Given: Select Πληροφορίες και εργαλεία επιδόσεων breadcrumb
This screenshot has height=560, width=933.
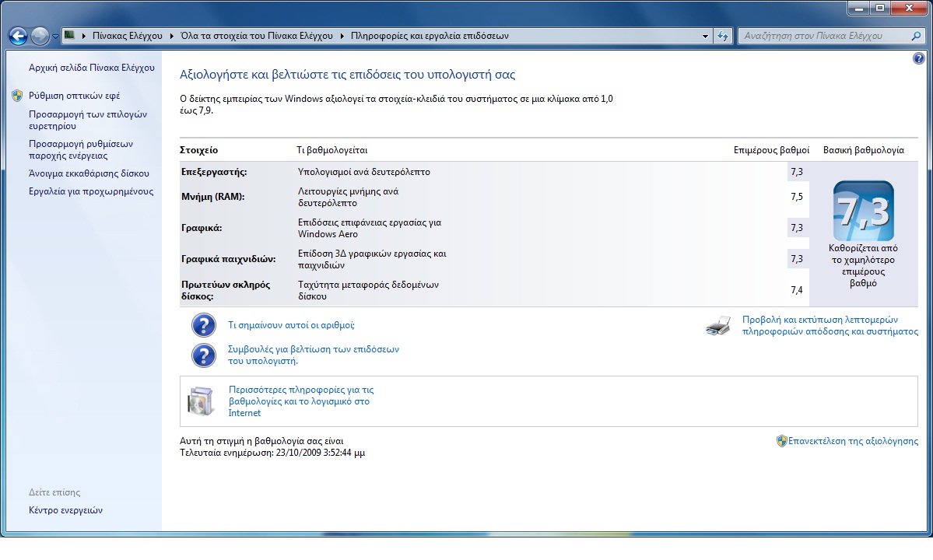Looking at the screenshot, I should [430, 36].
